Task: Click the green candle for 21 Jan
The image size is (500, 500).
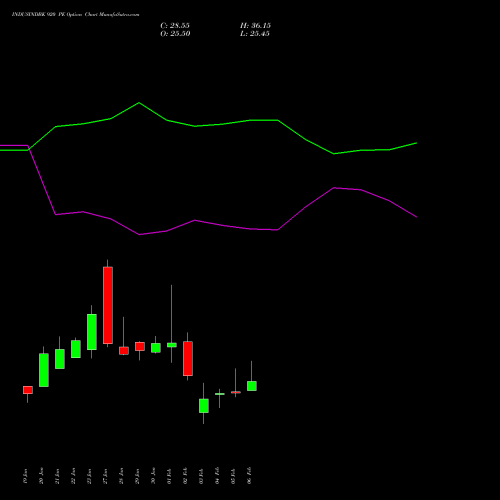Action: (x=60, y=359)
